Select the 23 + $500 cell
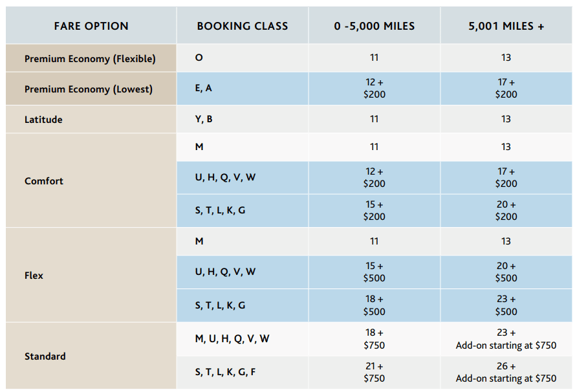Viewport: 575px width, 392px height. (506, 305)
